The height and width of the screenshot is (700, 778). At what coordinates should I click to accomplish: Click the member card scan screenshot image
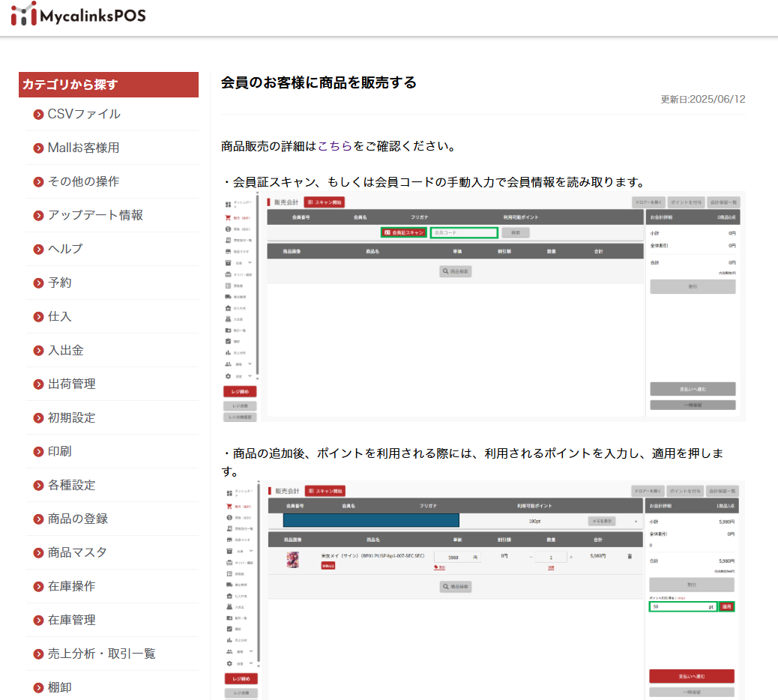pos(483,307)
